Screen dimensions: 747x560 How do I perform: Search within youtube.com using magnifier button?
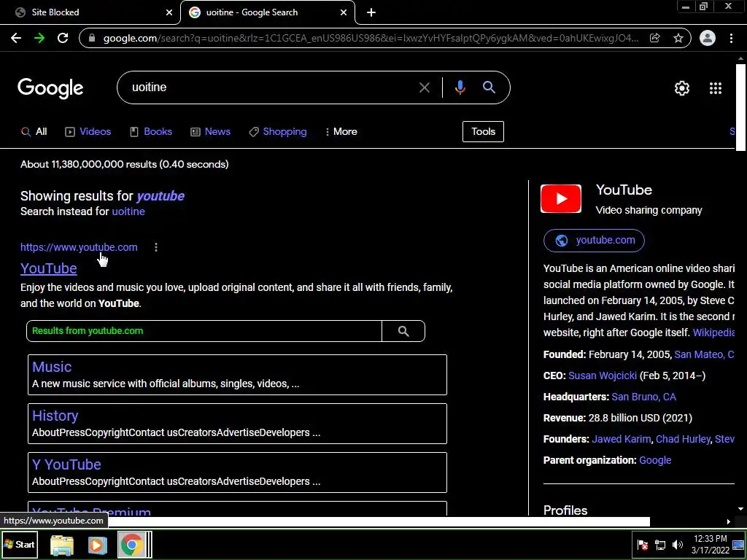point(403,331)
